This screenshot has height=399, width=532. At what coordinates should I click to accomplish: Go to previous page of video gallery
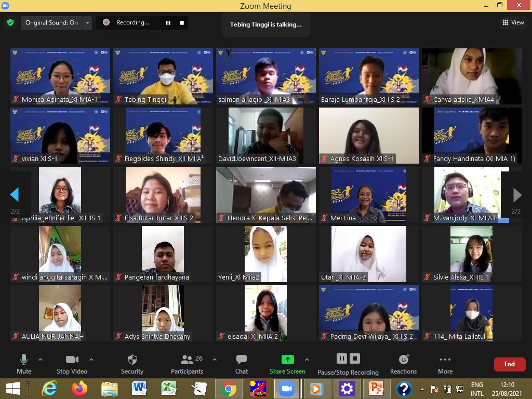tap(15, 195)
